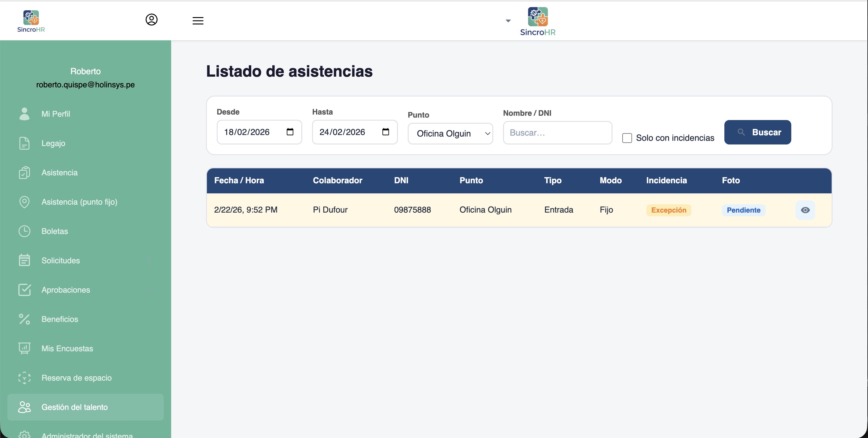Open calendar picker in Desde field
The image size is (868, 438).
(290, 132)
